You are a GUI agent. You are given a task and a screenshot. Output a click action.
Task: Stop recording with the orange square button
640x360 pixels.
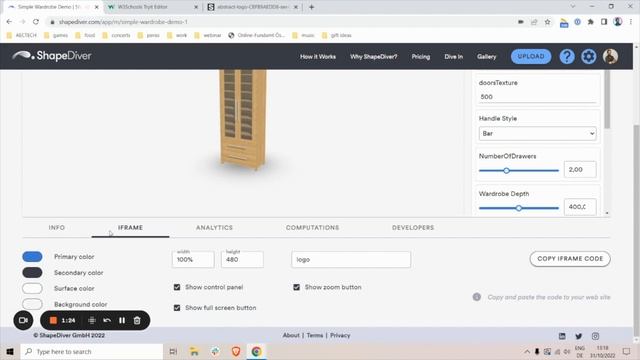click(x=53, y=320)
